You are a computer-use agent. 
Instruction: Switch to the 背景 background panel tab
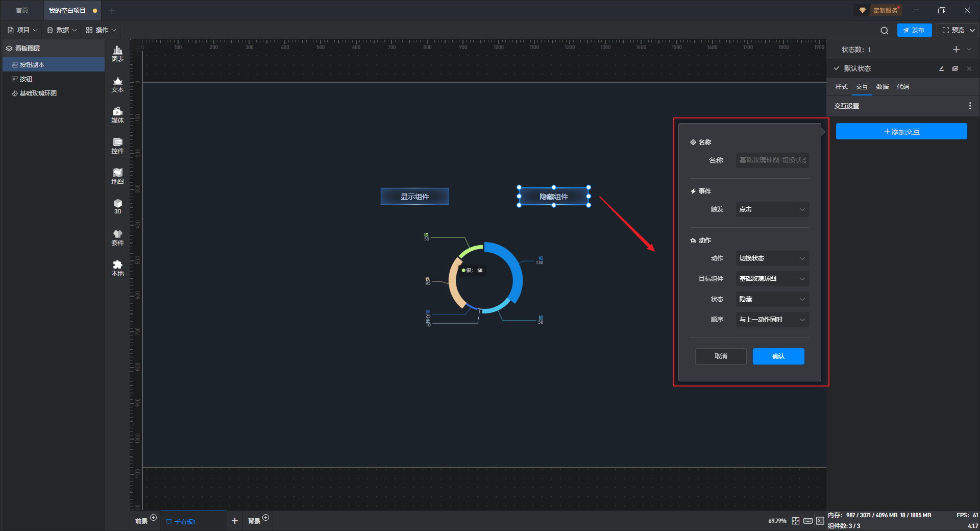[254, 521]
